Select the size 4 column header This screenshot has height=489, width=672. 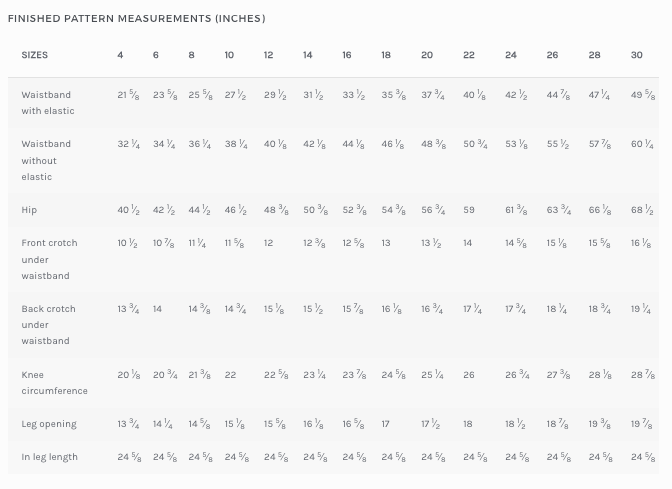[120, 55]
